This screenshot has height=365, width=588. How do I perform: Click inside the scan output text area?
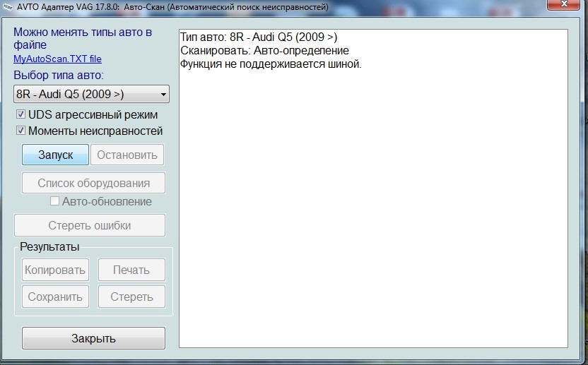click(x=373, y=212)
